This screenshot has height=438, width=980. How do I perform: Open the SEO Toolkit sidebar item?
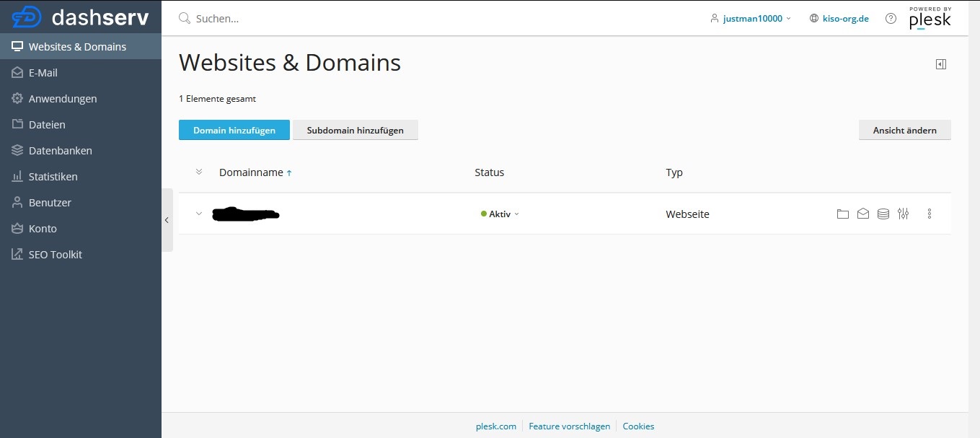[55, 255]
